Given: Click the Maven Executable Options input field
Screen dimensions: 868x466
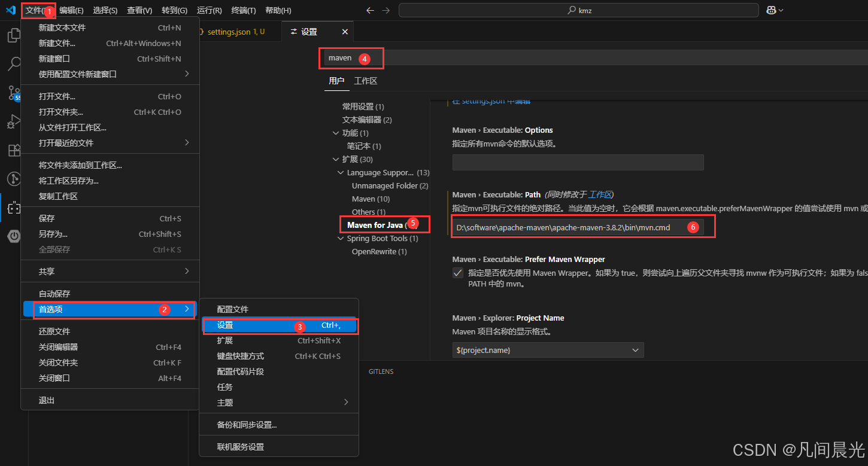Looking at the screenshot, I should click(578, 162).
